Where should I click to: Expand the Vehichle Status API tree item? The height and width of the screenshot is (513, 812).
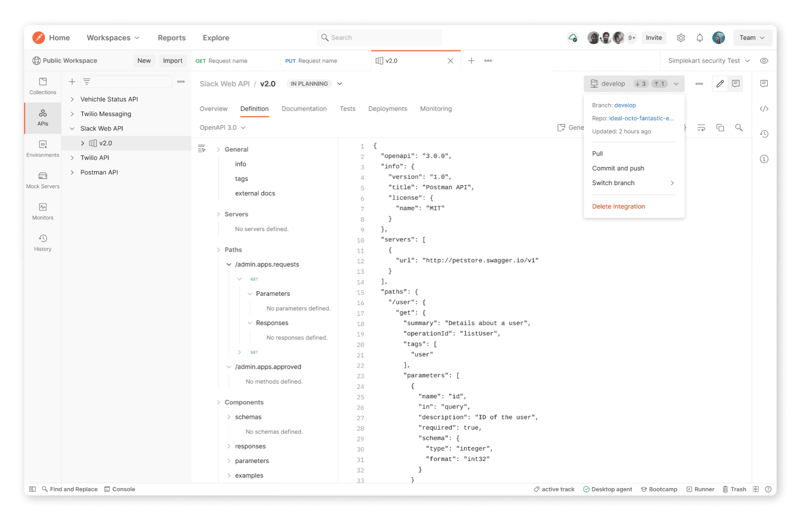coord(72,99)
